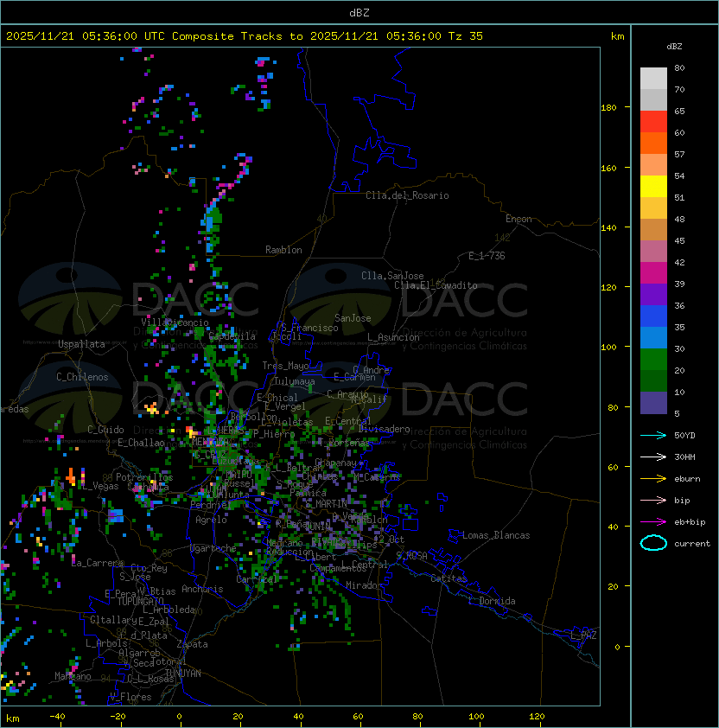The width and height of the screenshot is (719, 728).
Task: Click the 180 km vertical axis tick label
Action: 608,108
